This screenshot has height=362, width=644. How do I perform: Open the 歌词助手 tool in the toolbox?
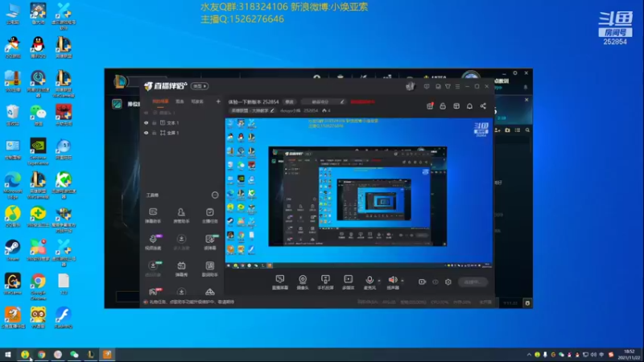click(210, 269)
